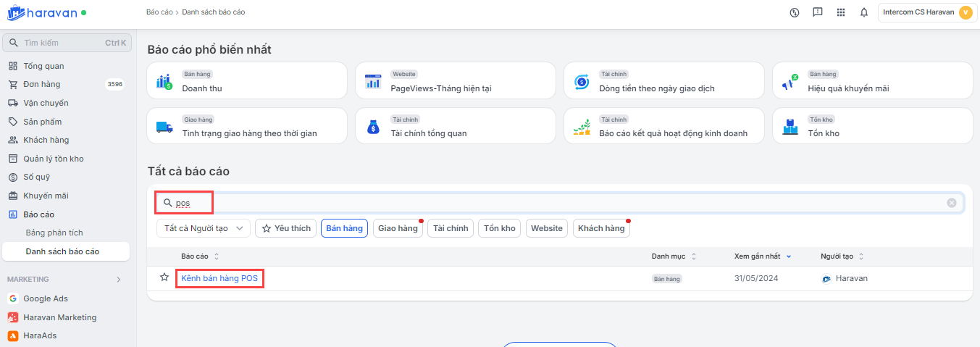Open the history clock icon in header

795,12
